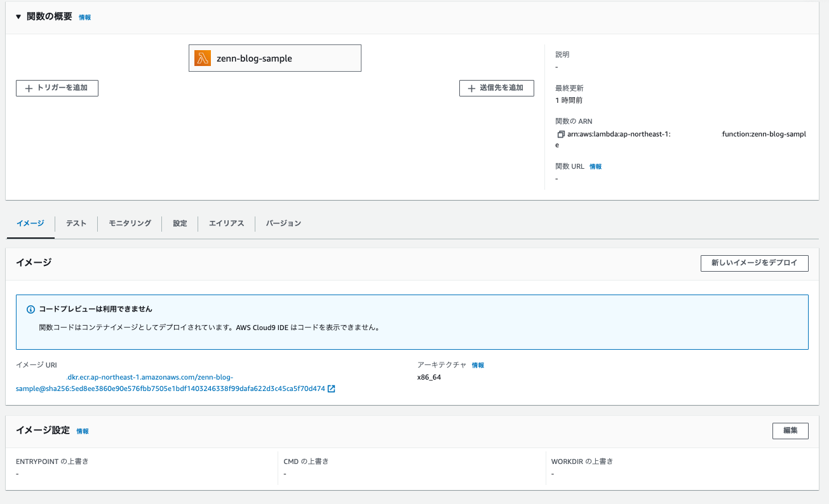This screenshot has width=829, height=504.
Task: Go to the バージョン tab
Action: [x=283, y=223]
